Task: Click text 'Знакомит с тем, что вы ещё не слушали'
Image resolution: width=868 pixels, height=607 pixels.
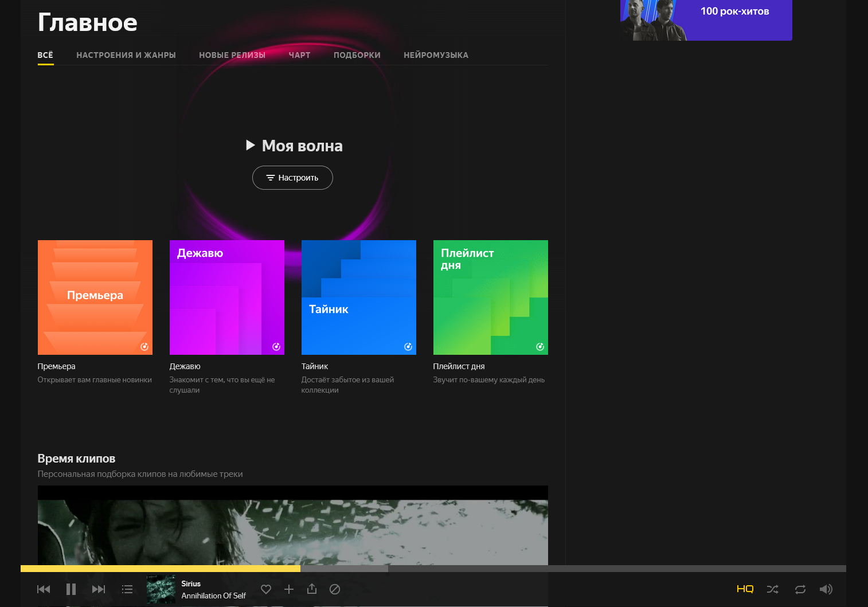Action: [x=222, y=385]
